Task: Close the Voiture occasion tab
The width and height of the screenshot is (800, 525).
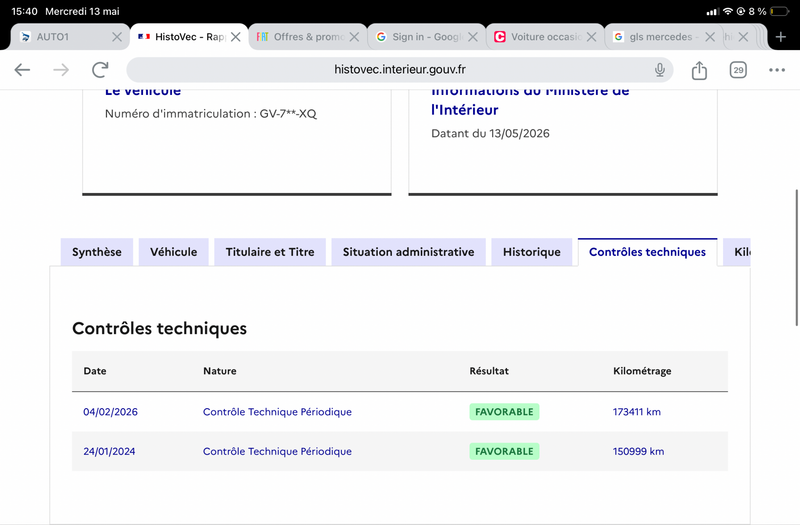Action: 591,37
